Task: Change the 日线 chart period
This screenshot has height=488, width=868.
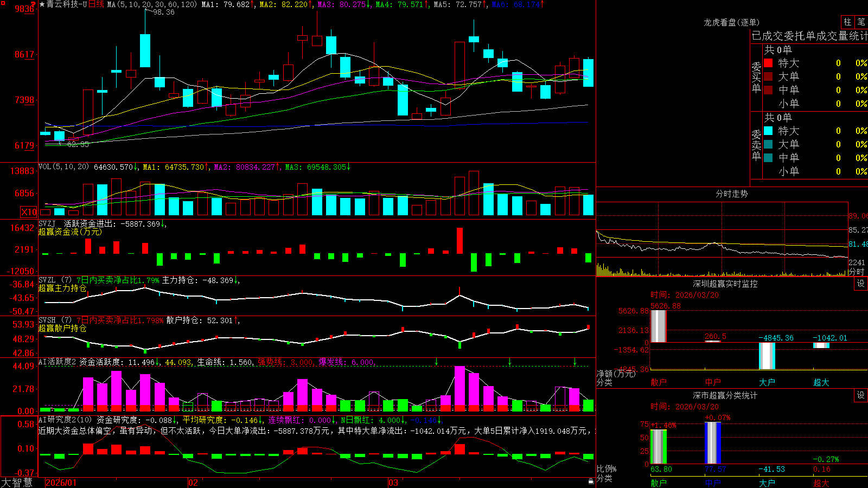Action: (96, 4)
